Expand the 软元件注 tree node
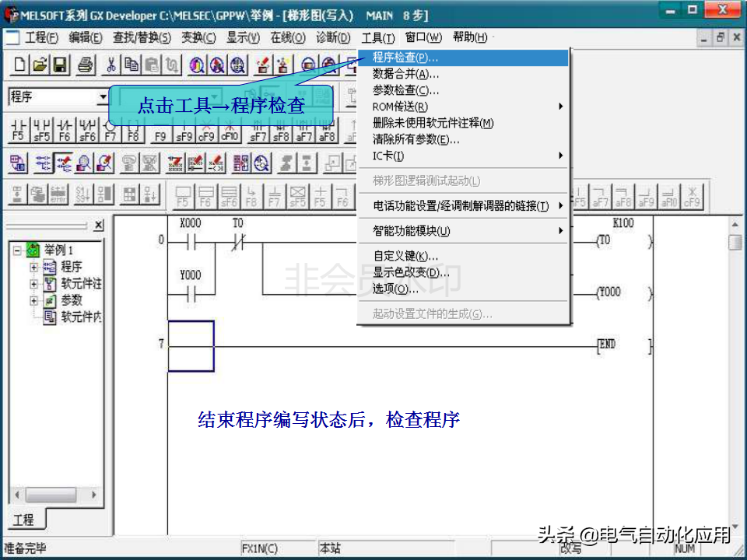The width and height of the screenshot is (747, 560). point(33,284)
